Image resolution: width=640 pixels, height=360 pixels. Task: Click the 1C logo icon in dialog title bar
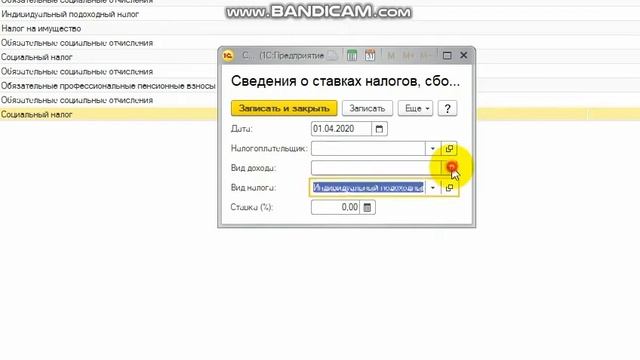click(228, 55)
